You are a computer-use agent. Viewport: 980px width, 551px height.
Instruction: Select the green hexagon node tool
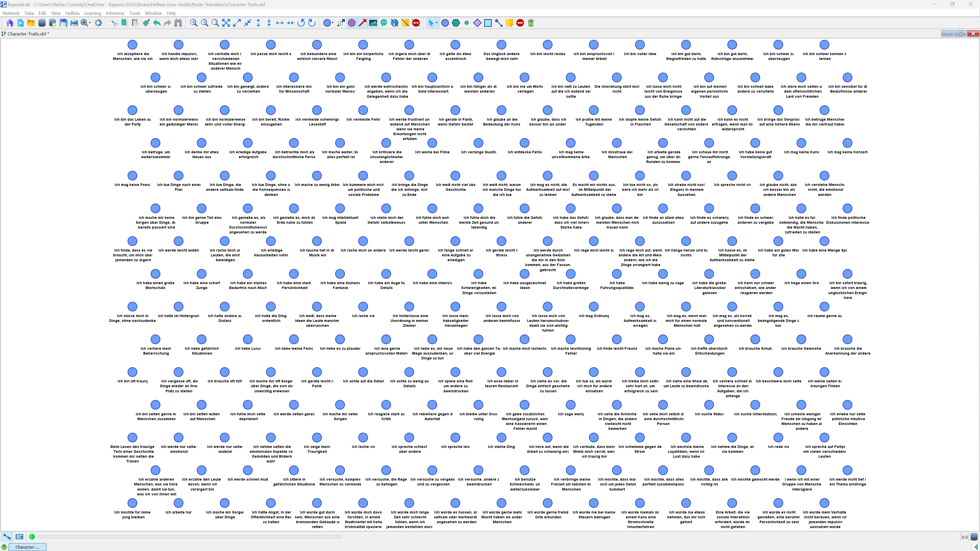tap(456, 23)
